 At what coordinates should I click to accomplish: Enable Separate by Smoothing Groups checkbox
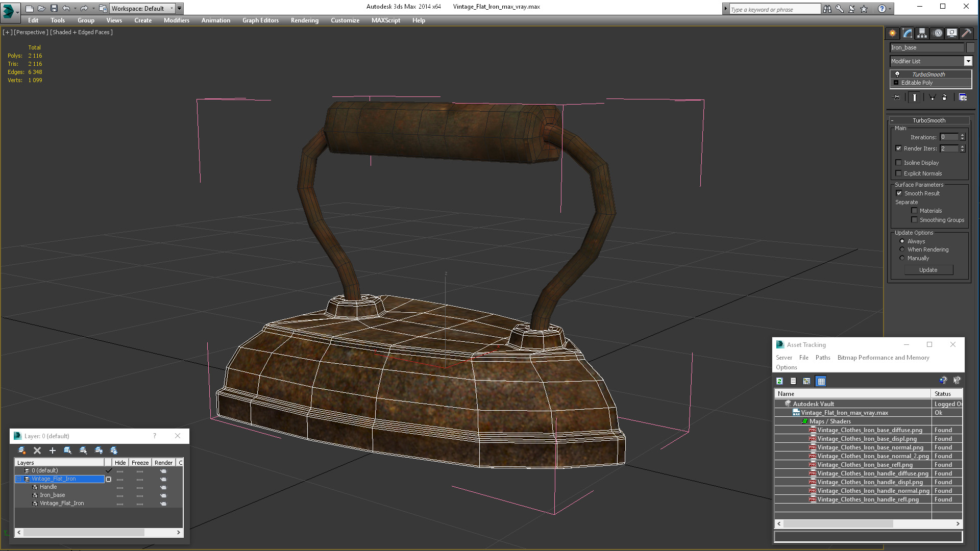(914, 220)
